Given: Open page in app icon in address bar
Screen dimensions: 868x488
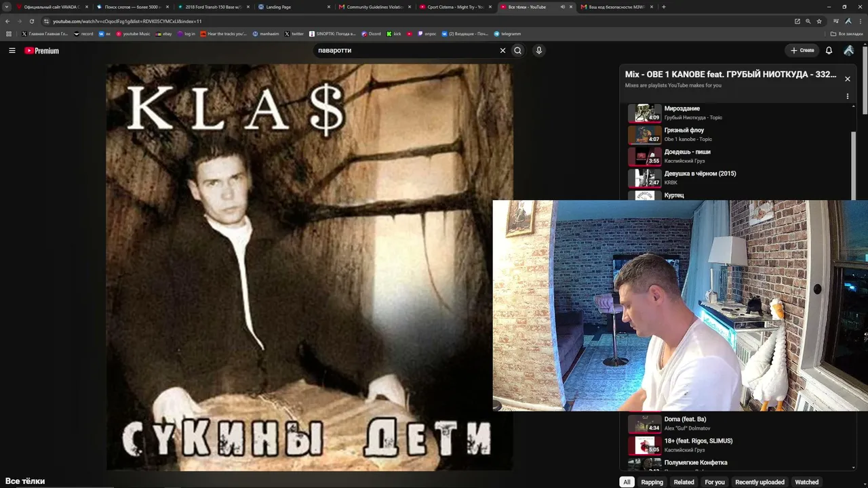Looking at the screenshot, I should 797,21.
